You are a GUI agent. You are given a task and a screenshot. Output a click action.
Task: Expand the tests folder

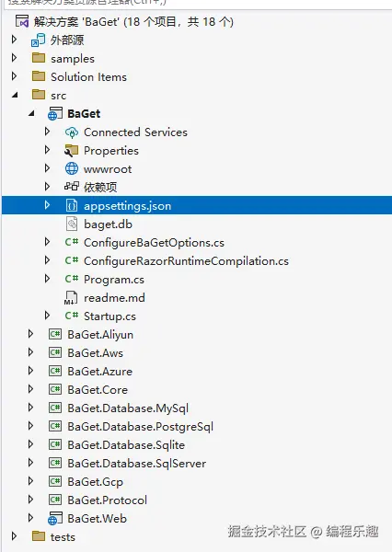tap(15, 536)
